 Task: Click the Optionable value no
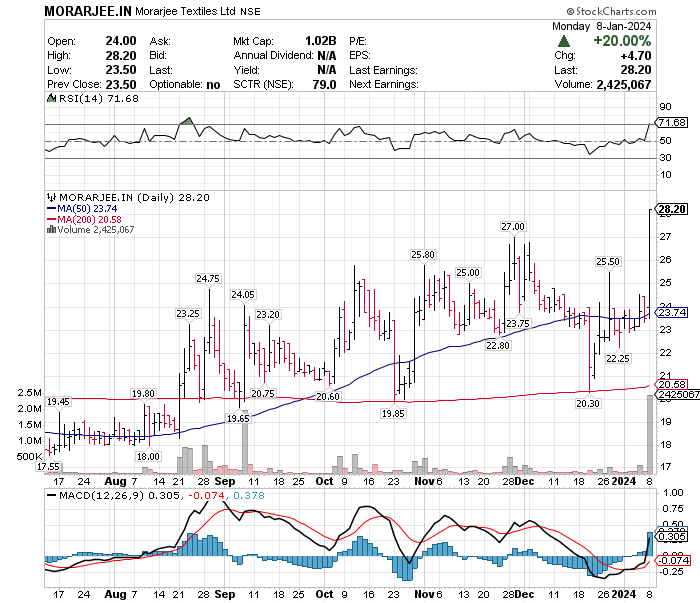point(213,84)
